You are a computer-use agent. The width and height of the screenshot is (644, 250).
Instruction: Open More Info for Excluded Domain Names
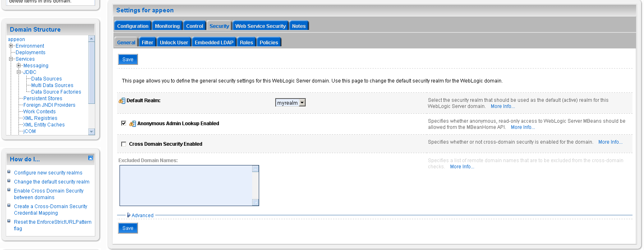462,167
